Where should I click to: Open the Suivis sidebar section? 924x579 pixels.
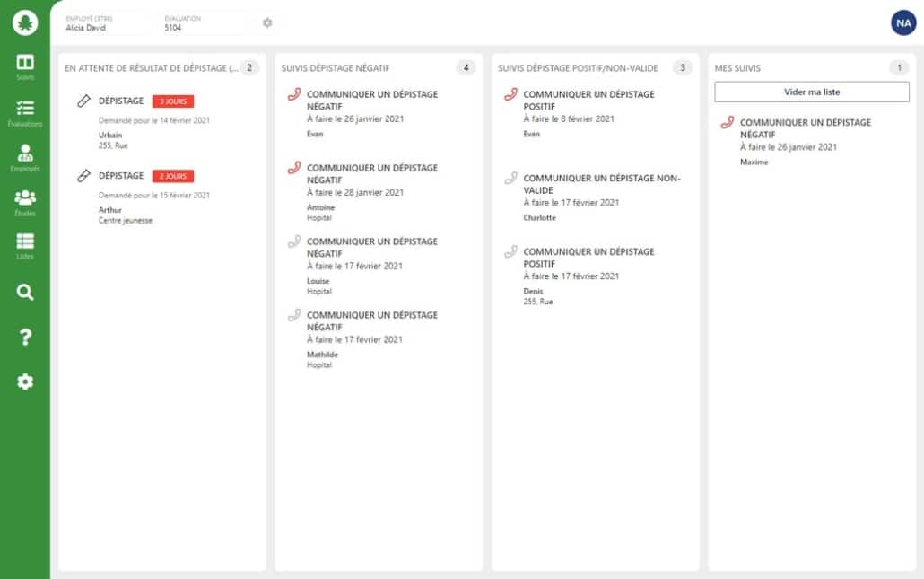click(x=25, y=66)
